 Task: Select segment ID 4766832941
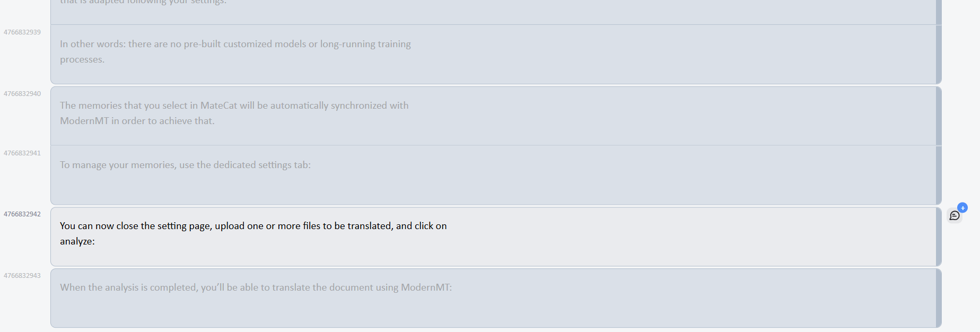tap(22, 153)
